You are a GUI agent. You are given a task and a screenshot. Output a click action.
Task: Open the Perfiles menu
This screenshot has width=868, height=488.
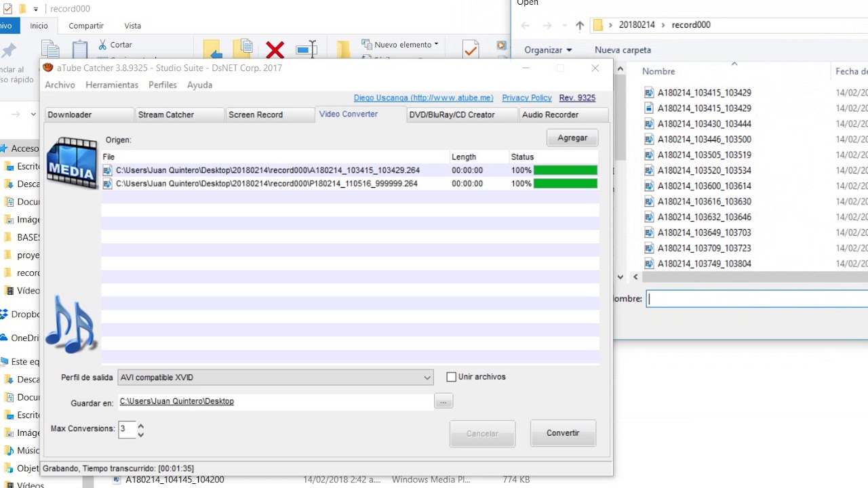pos(163,85)
